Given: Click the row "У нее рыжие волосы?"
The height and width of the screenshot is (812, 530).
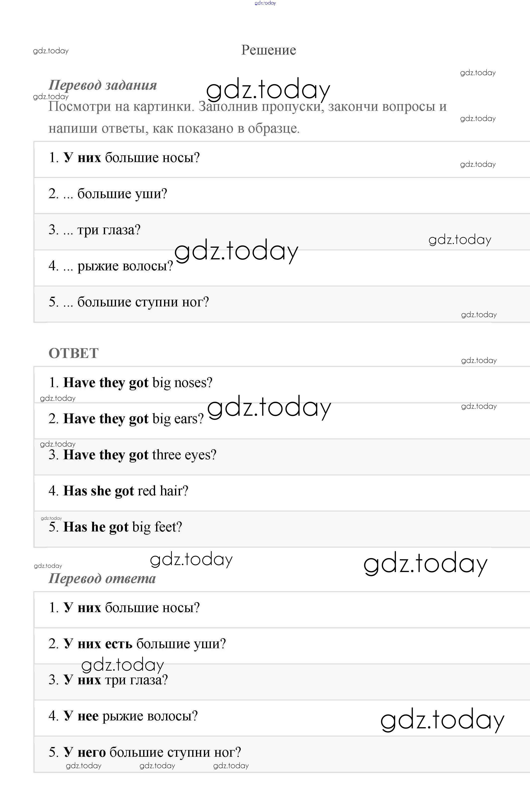Looking at the screenshot, I should point(123,716).
